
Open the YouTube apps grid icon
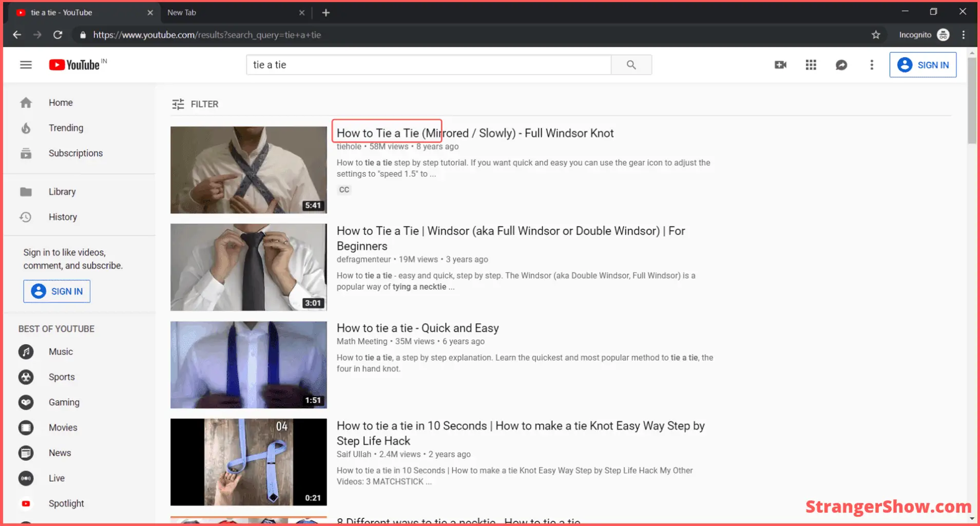point(811,65)
